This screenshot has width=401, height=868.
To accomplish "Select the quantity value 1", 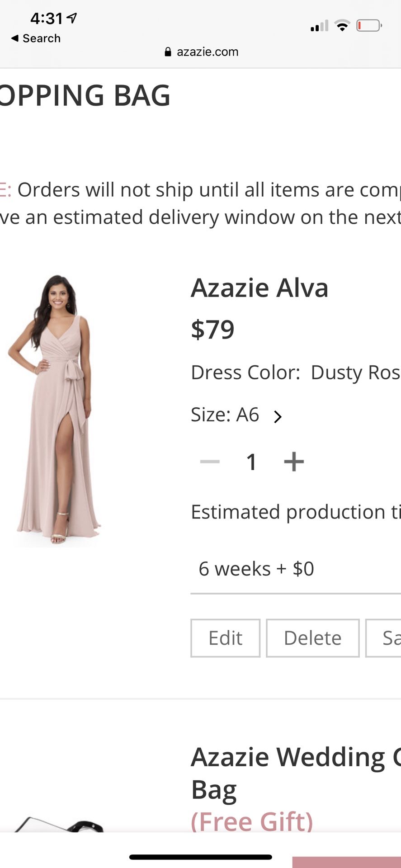I will [252, 461].
